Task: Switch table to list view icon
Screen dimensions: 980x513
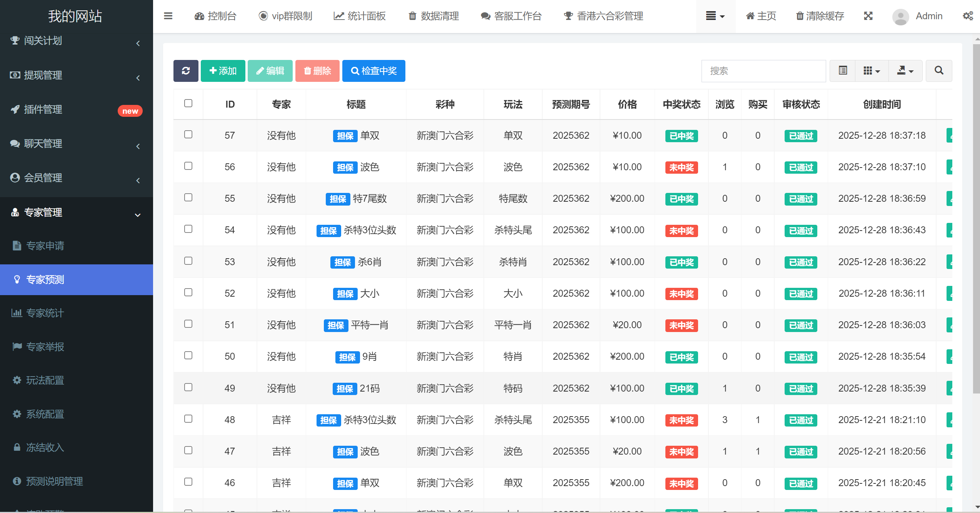Action: click(843, 71)
